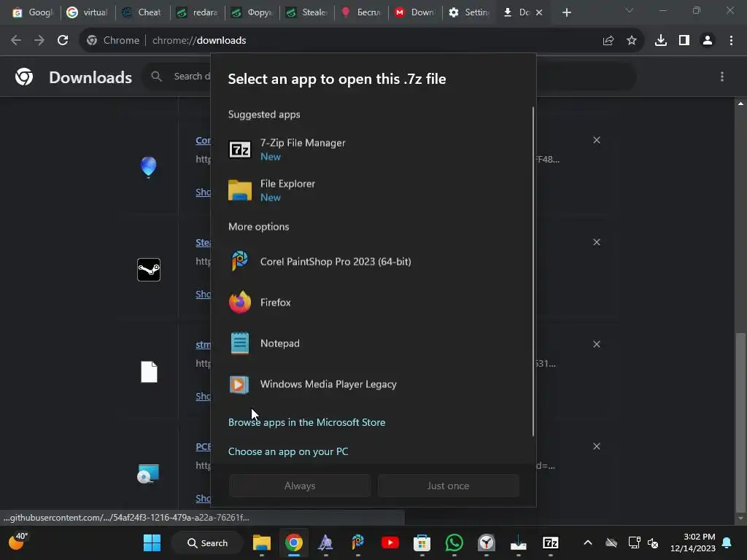
Task: Share this page via share icon
Action: pyautogui.click(x=608, y=41)
